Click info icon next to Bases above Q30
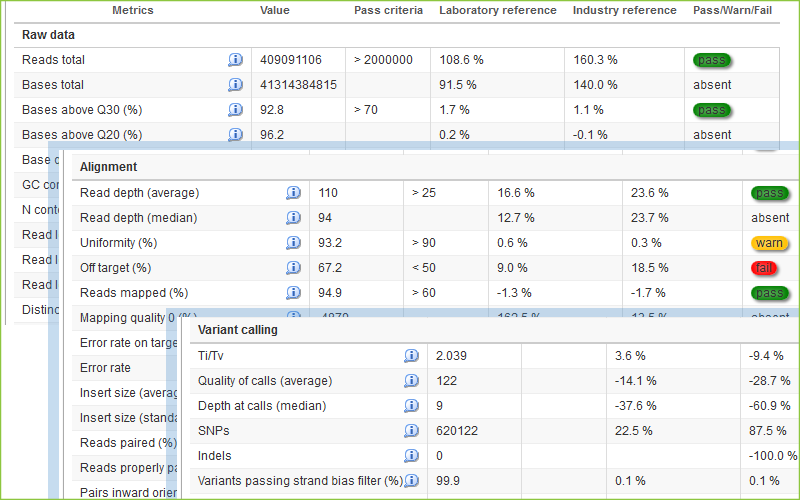Image resolution: width=800 pixels, height=500 pixels. tap(235, 110)
